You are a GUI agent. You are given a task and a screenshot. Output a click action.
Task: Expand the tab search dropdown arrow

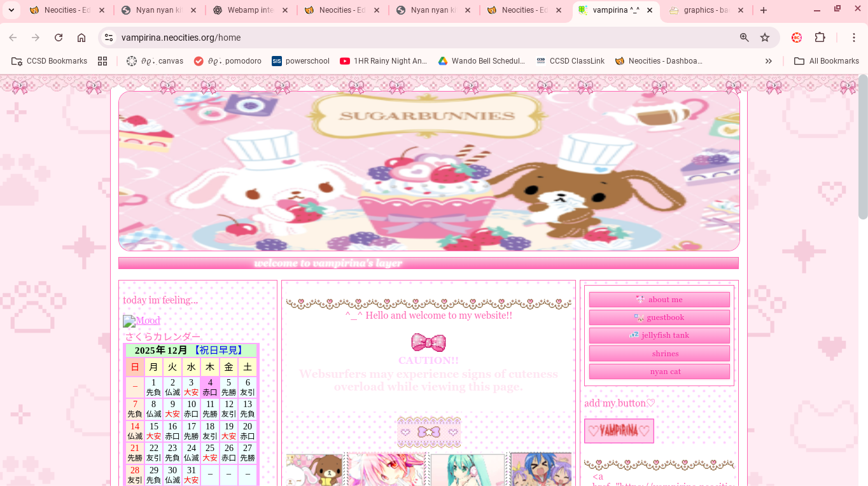tap(11, 10)
